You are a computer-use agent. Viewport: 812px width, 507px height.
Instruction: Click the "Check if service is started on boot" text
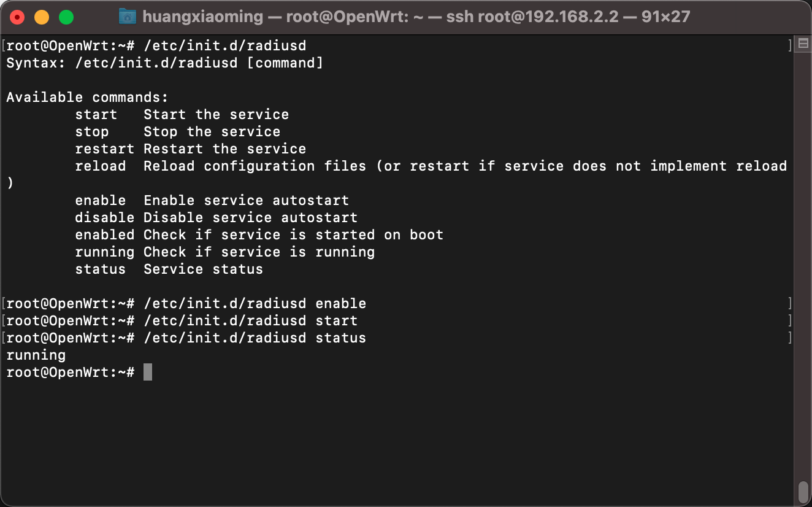tap(293, 234)
